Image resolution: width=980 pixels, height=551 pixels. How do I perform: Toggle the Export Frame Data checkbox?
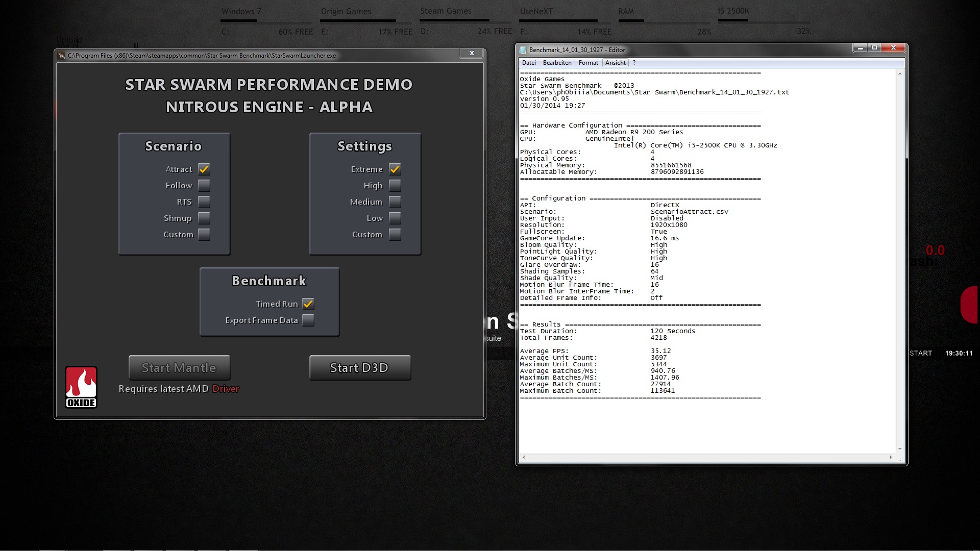308,320
